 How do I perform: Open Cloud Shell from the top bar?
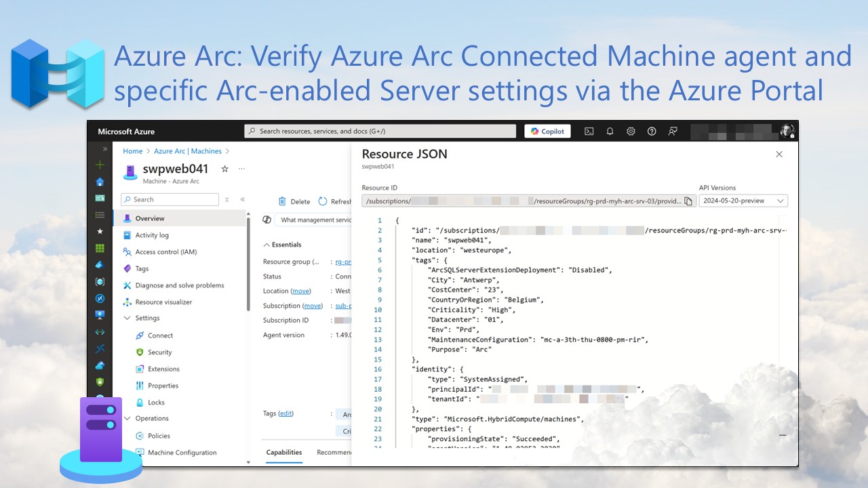point(589,131)
